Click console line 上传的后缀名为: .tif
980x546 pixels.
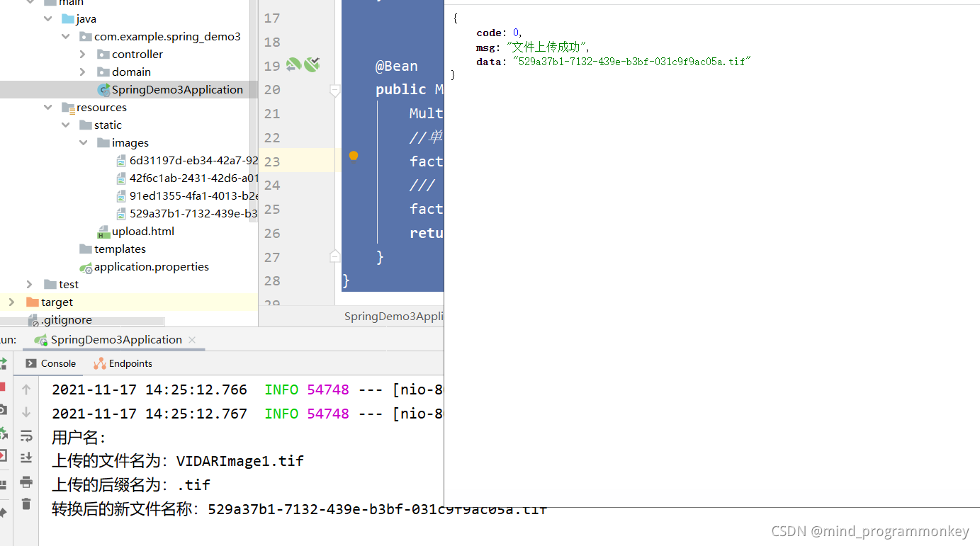point(131,485)
